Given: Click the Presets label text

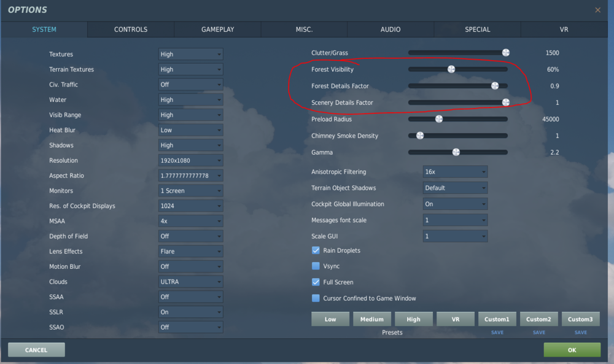Looking at the screenshot, I should click(392, 332).
